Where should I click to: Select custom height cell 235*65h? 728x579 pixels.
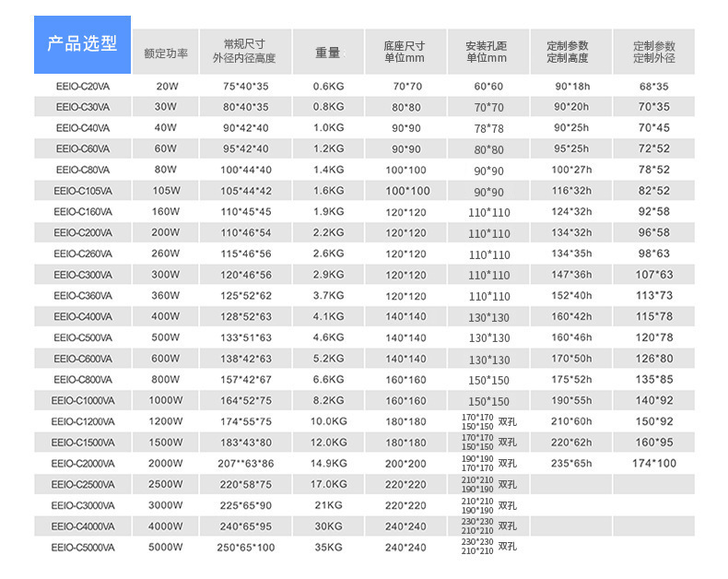(571, 464)
